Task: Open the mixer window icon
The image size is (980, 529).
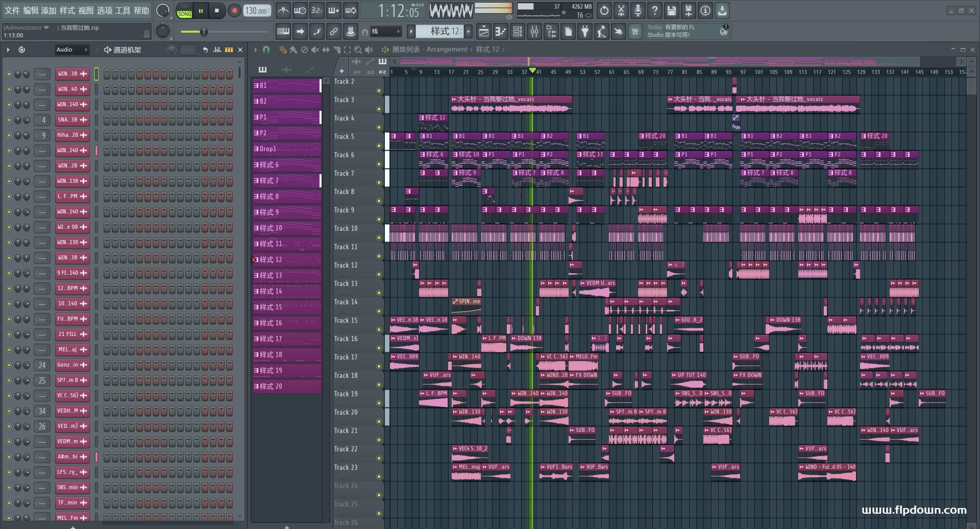Action: [x=534, y=32]
